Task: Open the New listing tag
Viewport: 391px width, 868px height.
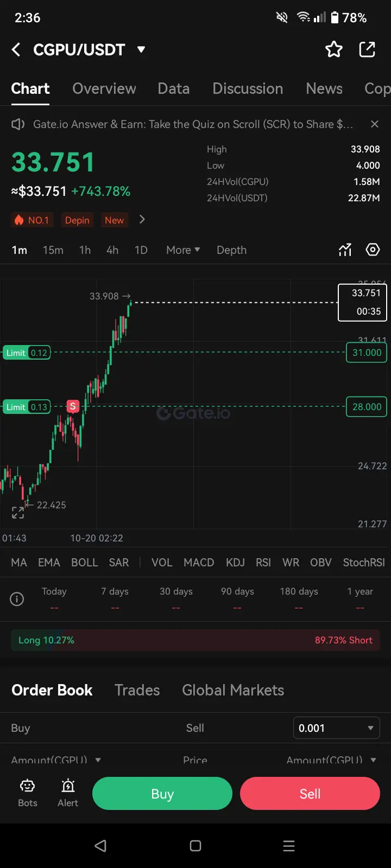Action: click(x=115, y=220)
